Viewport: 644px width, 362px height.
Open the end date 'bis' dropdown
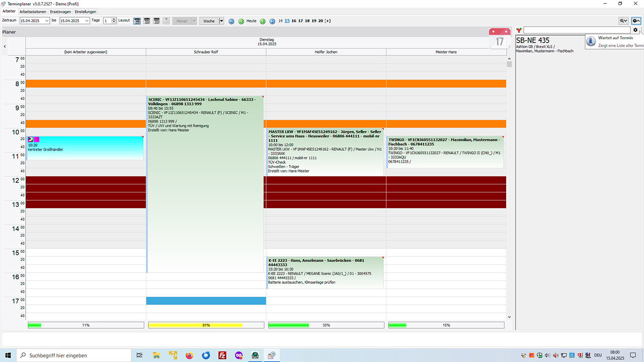pyautogui.click(x=87, y=21)
